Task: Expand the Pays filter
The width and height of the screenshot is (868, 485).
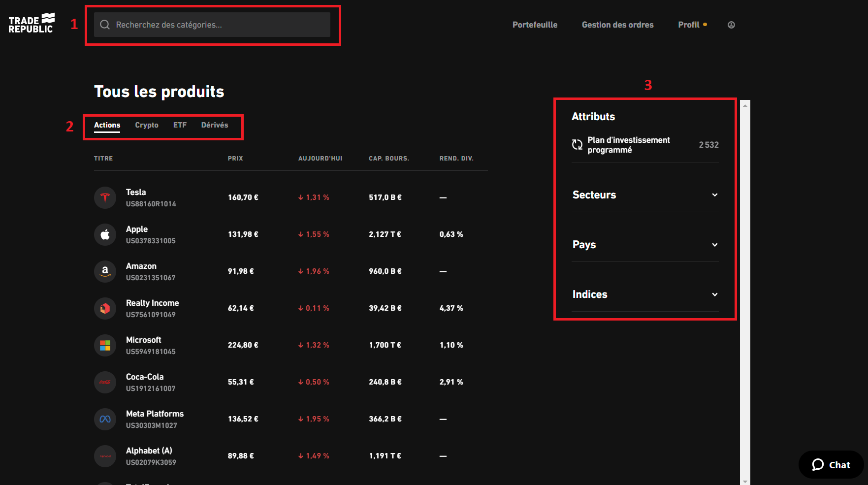Action: coord(645,245)
